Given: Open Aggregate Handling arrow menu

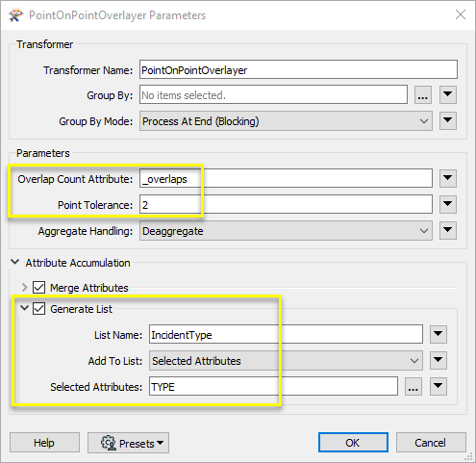Looking at the screenshot, I should point(447,230).
